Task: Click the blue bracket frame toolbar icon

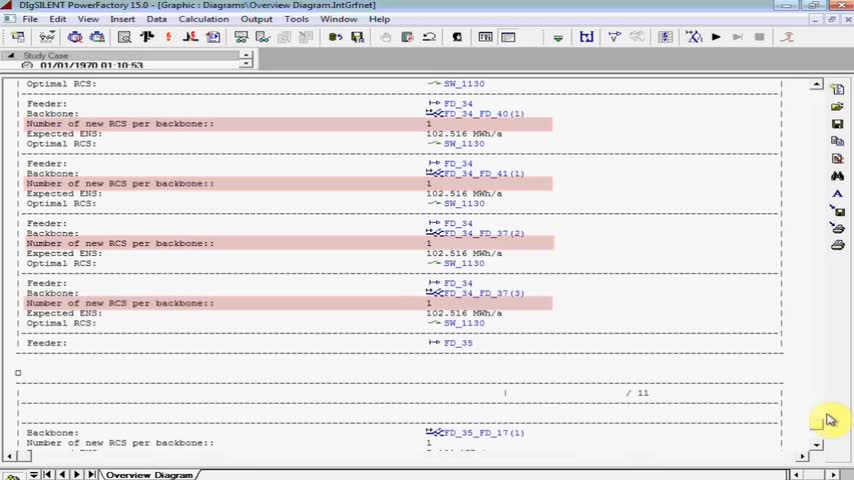Action: (x=587, y=37)
